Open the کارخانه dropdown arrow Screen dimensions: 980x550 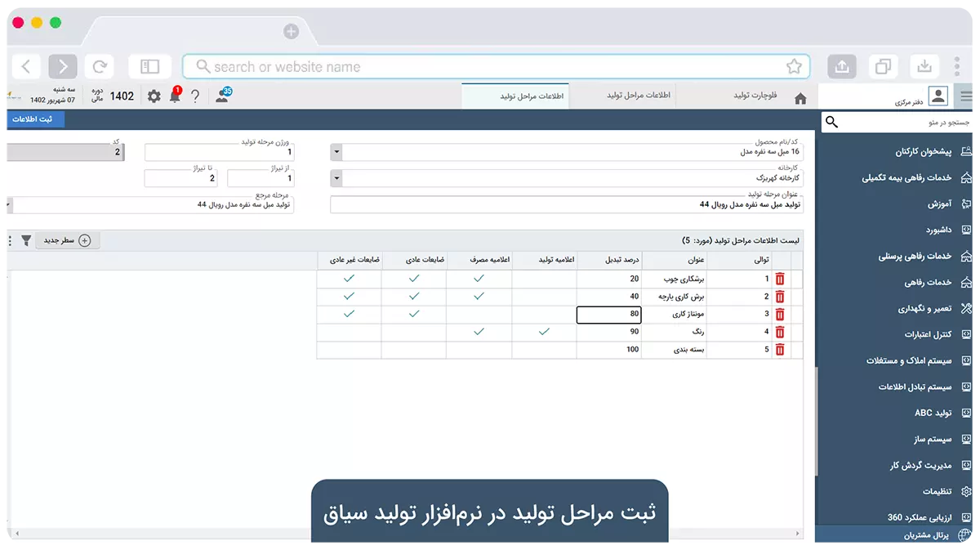(336, 177)
